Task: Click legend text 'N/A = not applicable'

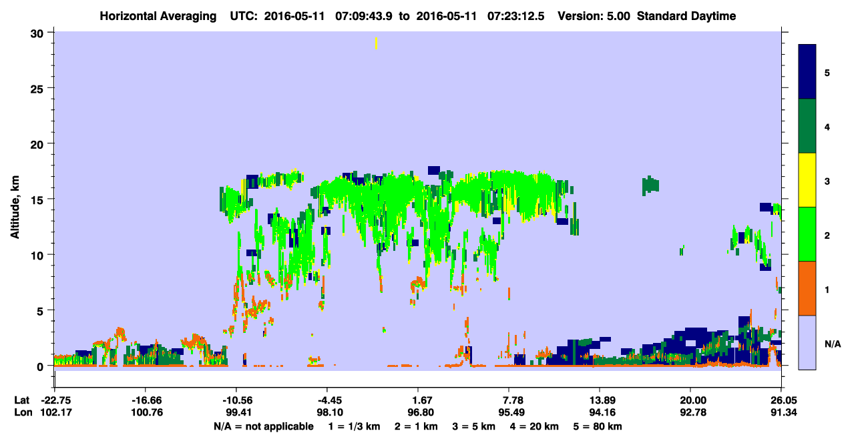Action: pyautogui.click(x=264, y=426)
